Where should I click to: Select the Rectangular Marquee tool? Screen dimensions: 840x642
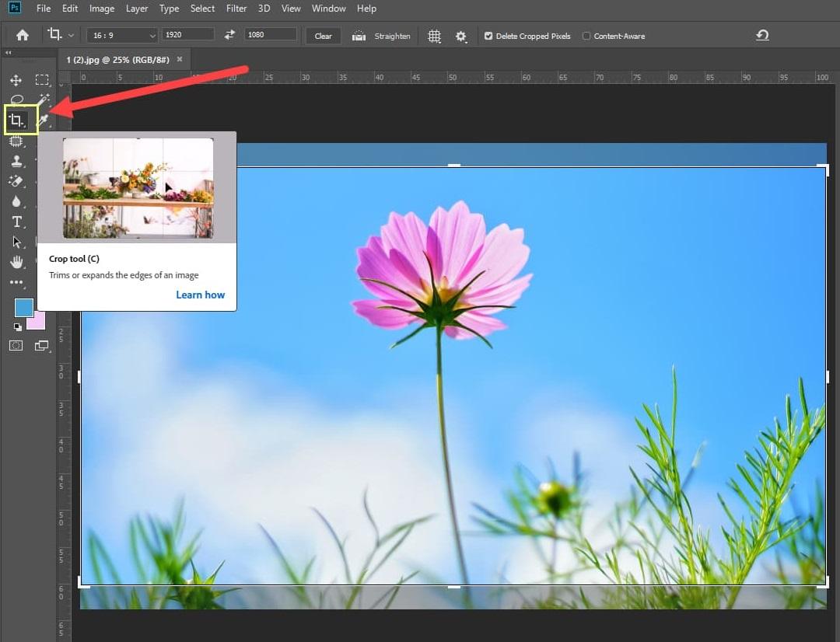(x=41, y=80)
